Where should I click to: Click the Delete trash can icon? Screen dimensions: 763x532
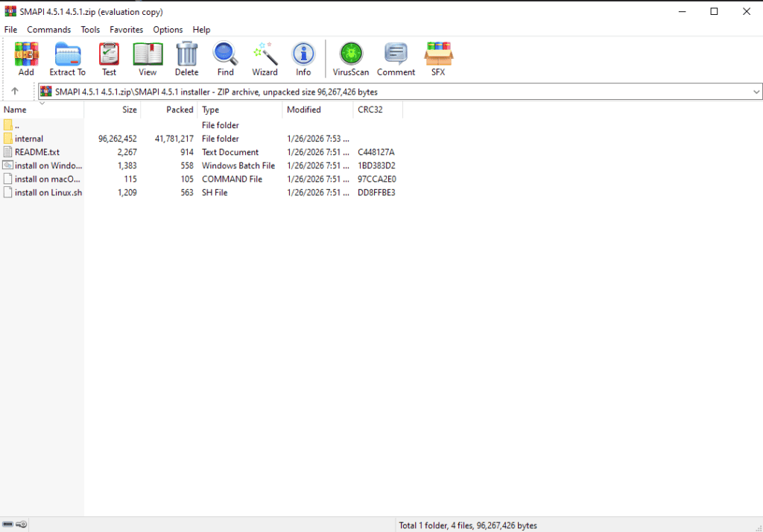point(186,58)
